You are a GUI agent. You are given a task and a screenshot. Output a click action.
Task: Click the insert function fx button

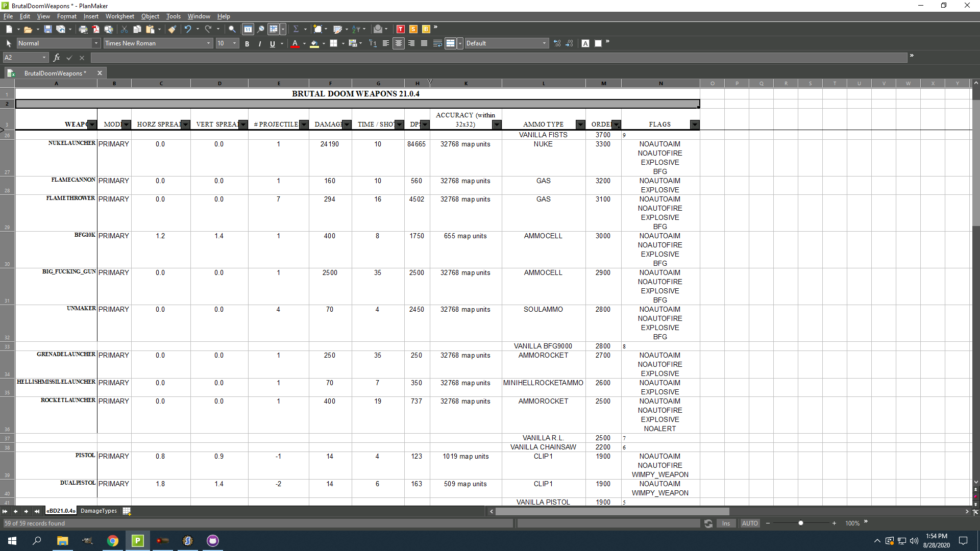tap(56, 57)
